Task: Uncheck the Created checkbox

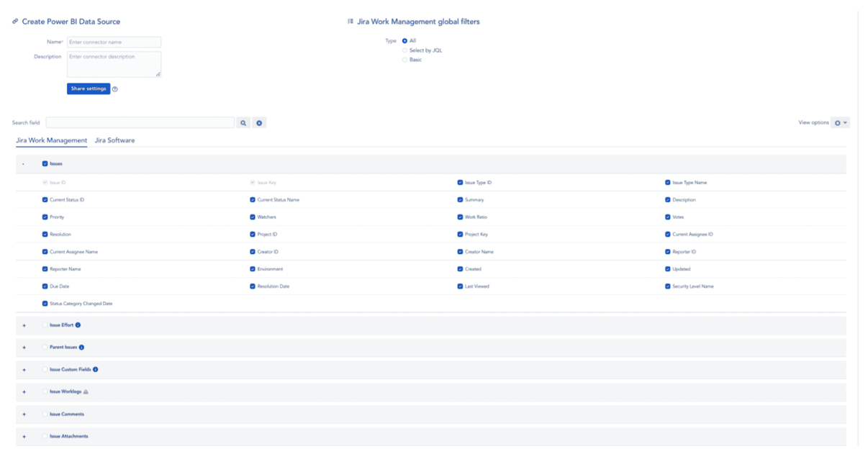Action: 460,269
